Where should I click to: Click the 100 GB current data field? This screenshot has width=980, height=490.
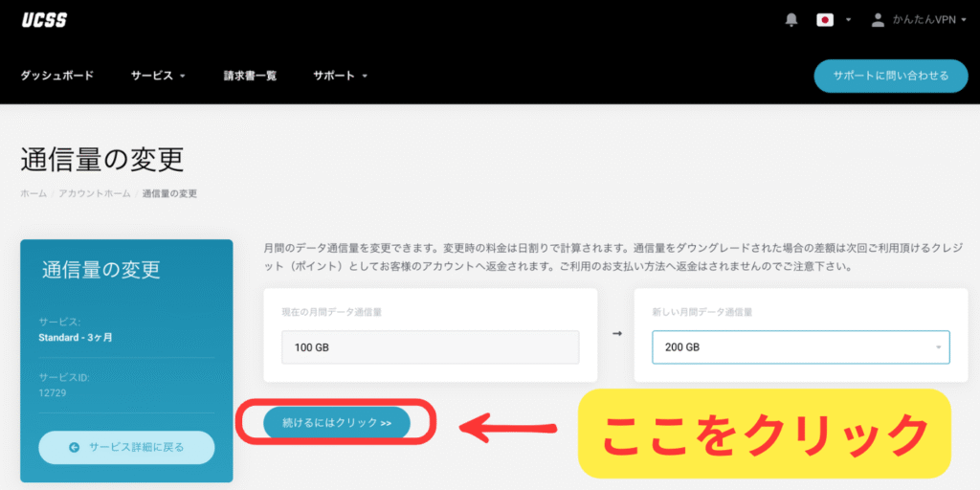[430, 347]
